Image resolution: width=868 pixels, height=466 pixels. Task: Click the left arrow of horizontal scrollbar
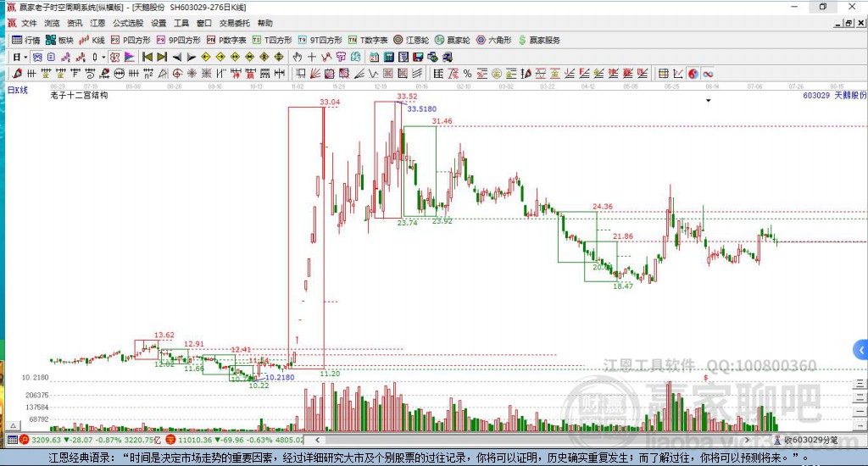(x=318, y=440)
